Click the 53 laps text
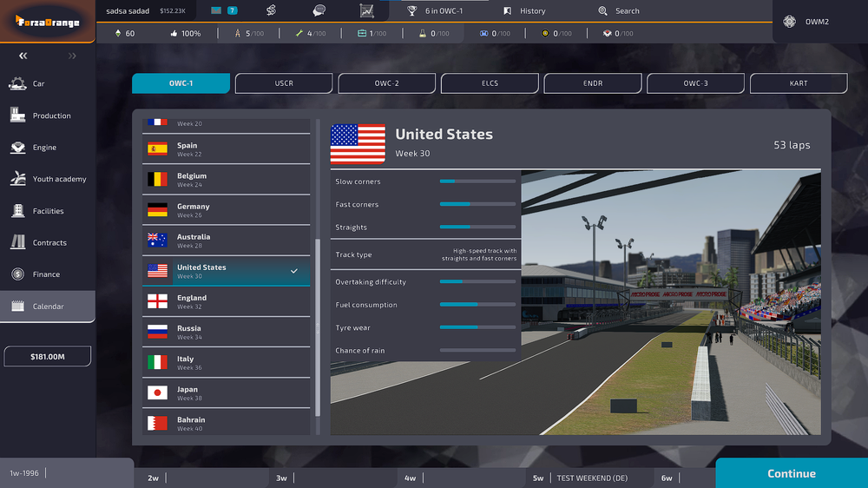Image resolution: width=868 pixels, height=488 pixels. [792, 144]
